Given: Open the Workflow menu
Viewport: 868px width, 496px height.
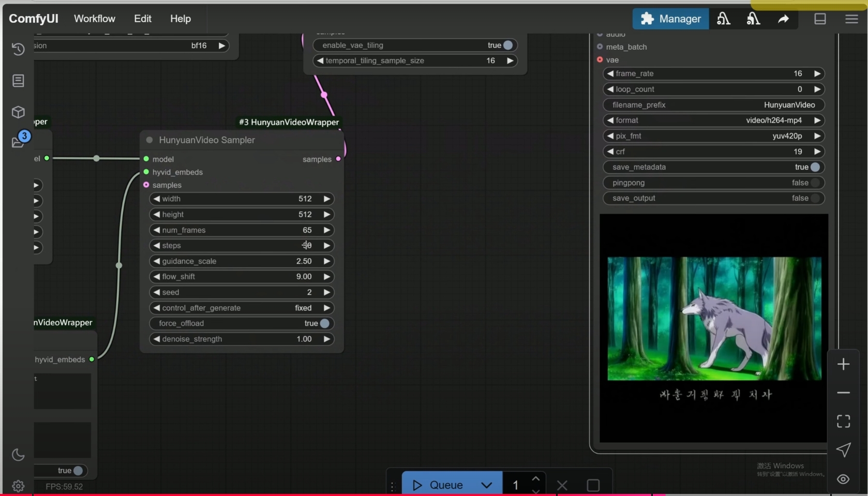Looking at the screenshot, I should 95,19.
